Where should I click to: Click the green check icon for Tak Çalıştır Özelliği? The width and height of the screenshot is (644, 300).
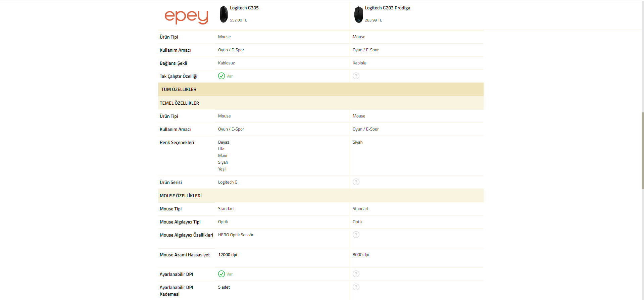pyautogui.click(x=221, y=76)
